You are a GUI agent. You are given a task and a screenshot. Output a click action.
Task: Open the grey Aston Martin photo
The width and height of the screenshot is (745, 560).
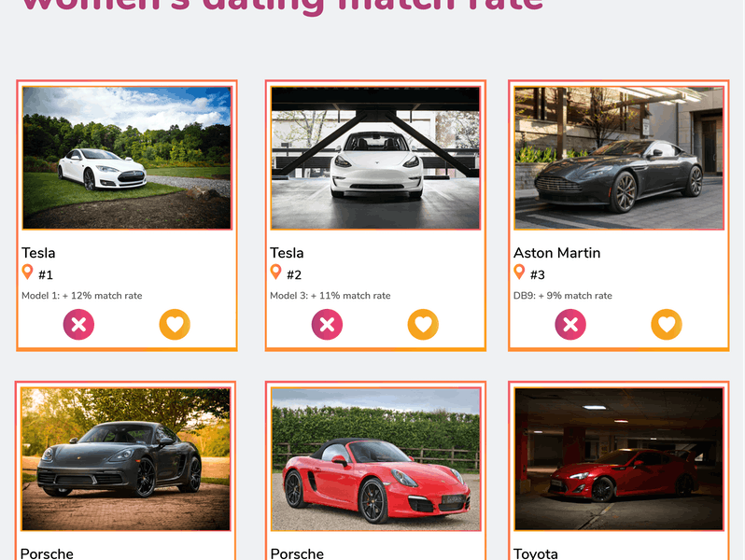point(619,158)
